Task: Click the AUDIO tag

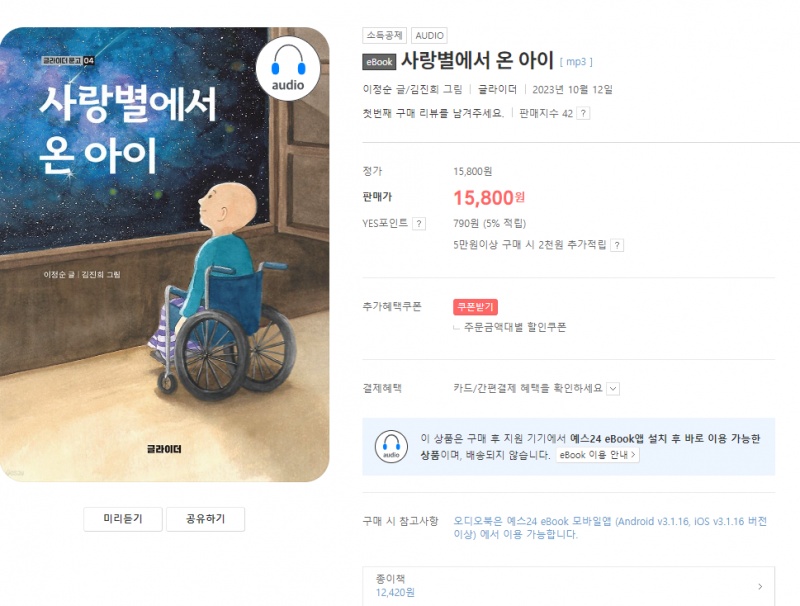Action: point(429,35)
